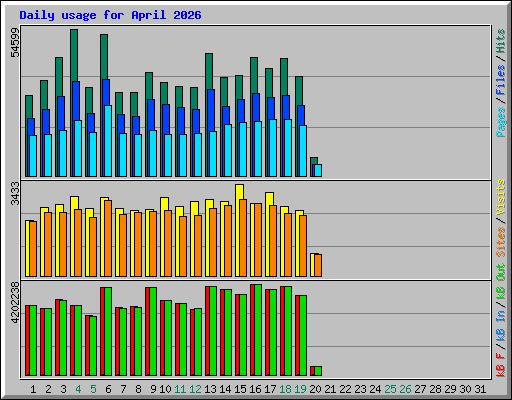Click the yellow visits bar for day 17
The image size is (512, 400).
pyautogui.click(x=269, y=199)
